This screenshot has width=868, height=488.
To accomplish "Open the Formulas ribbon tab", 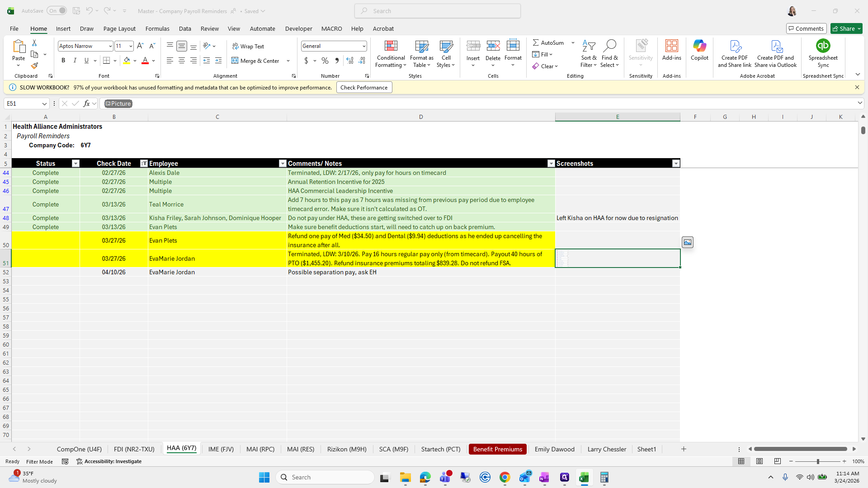I will click(x=157, y=28).
